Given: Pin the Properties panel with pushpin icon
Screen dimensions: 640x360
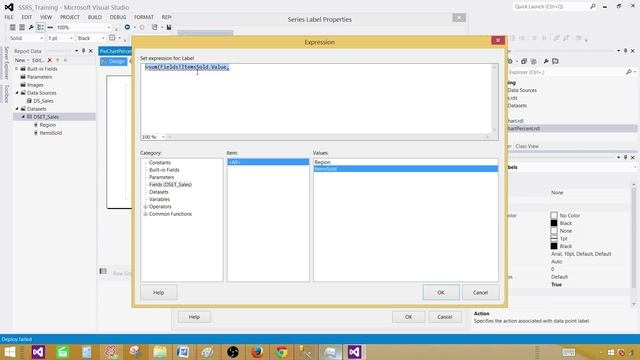Looking at the screenshot, I should (x=625, y=158).
